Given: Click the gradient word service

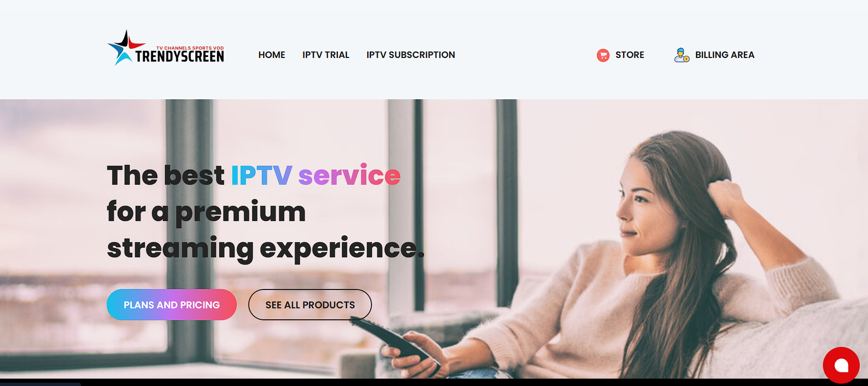Looking at the screenshot, I should click(x=349, y=176).
